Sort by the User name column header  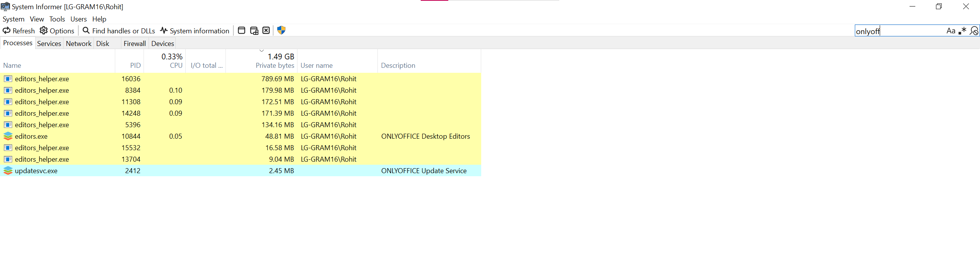[337, 61]
